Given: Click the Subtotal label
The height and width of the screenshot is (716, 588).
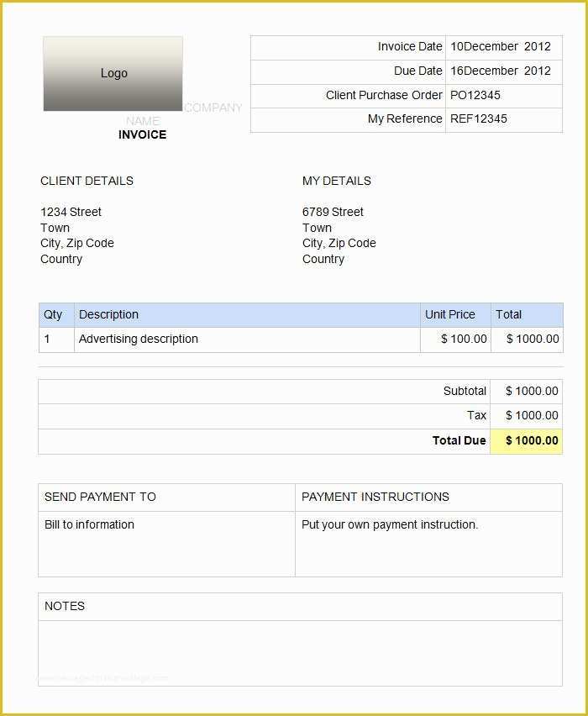Looking at the screenshot, I should 465,392.
